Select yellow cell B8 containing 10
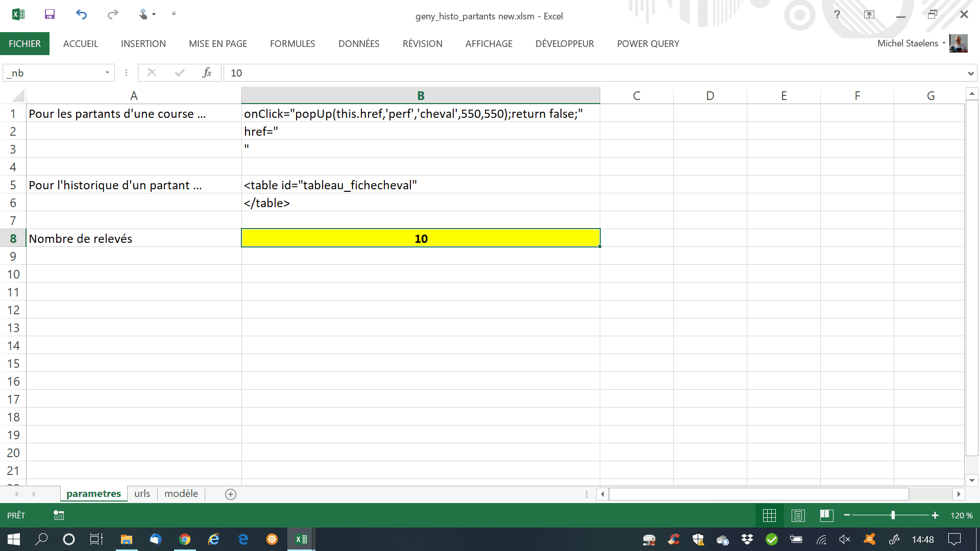The width and height of the screenshot is (980, 551). click(x=421, y=238)
